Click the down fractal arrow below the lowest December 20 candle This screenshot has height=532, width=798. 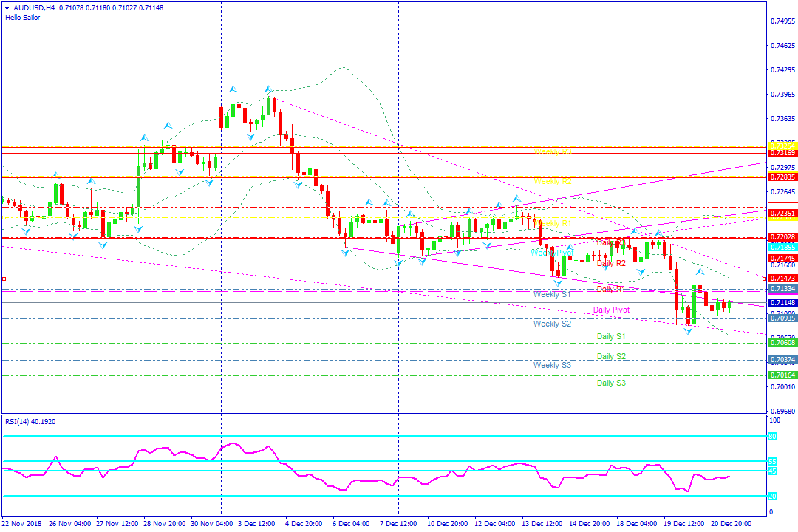688,332
